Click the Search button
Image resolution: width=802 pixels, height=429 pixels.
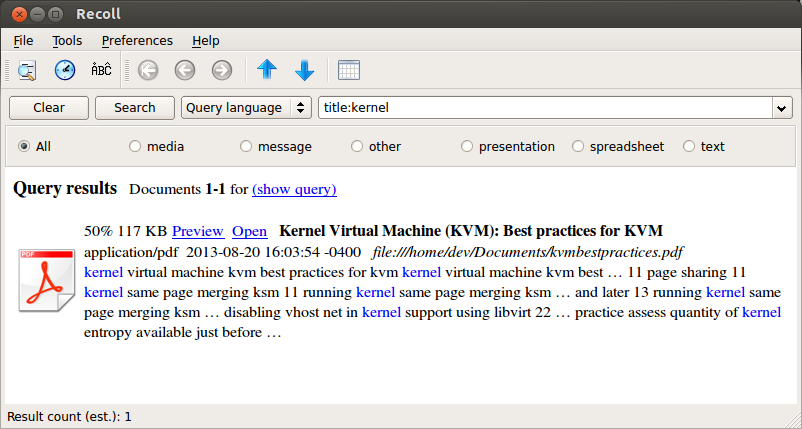coord(135,108)
